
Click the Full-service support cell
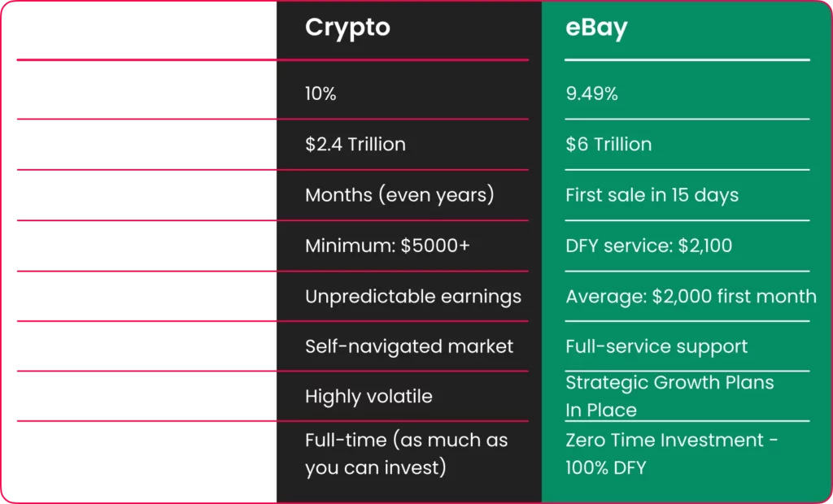[x=656, y=346]
